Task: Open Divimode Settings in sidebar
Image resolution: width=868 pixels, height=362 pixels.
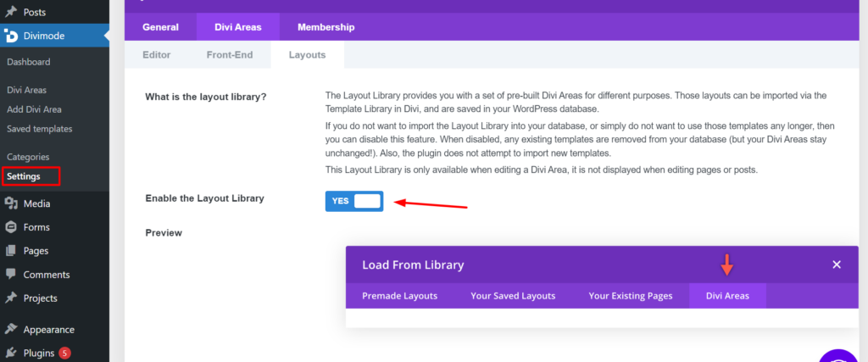Action: point(24,176)
